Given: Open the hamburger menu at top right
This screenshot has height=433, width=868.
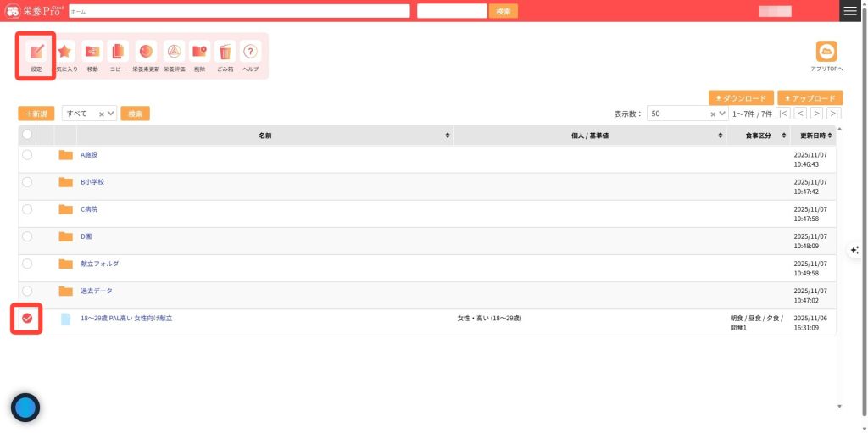Looking at the screenshot, I should (850, 11).
